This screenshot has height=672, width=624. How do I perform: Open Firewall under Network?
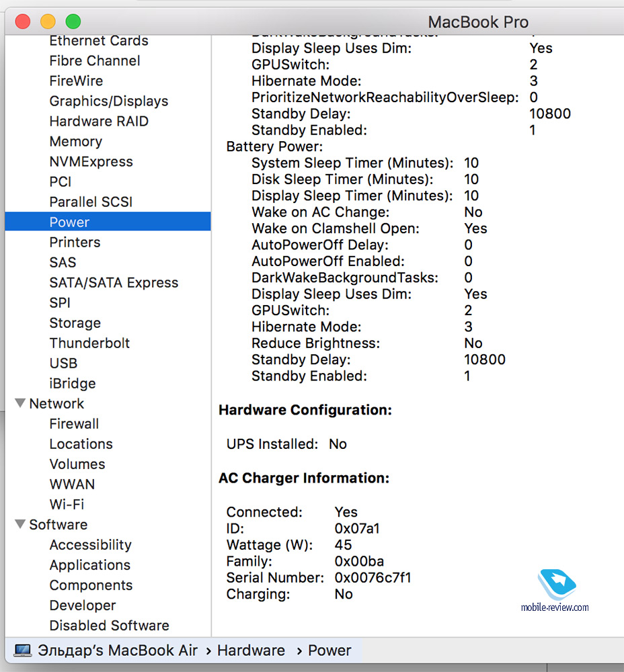click(x=74, y=423)
